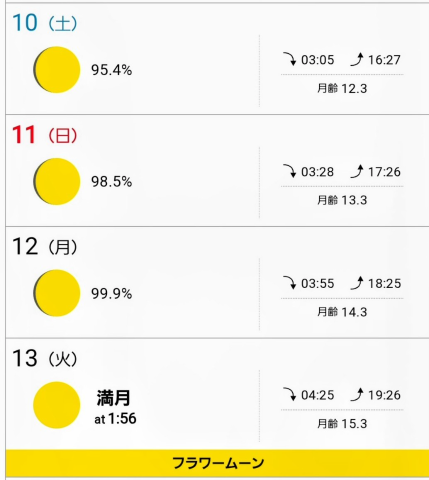Click the full moon icon for day 13

[57, 405]
